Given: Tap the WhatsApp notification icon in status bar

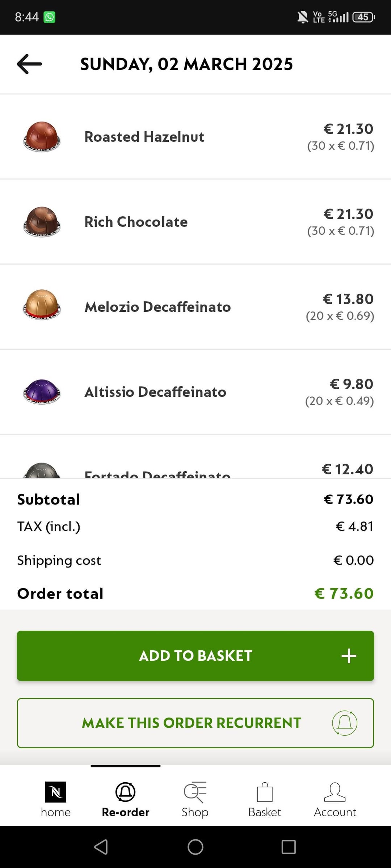Looking at the screenshot, I should 50,17.
